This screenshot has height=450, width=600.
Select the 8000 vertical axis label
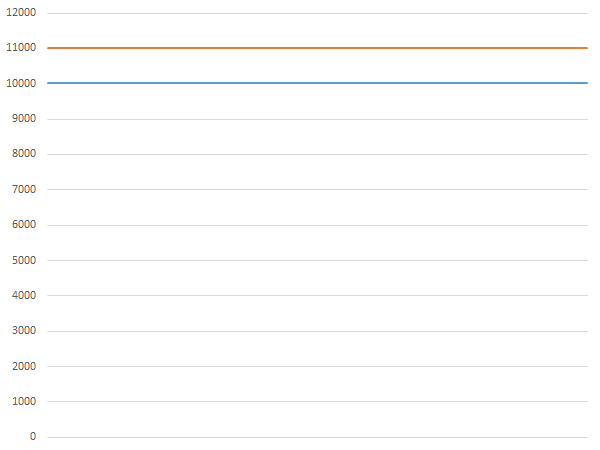click(x=24, y=154)
